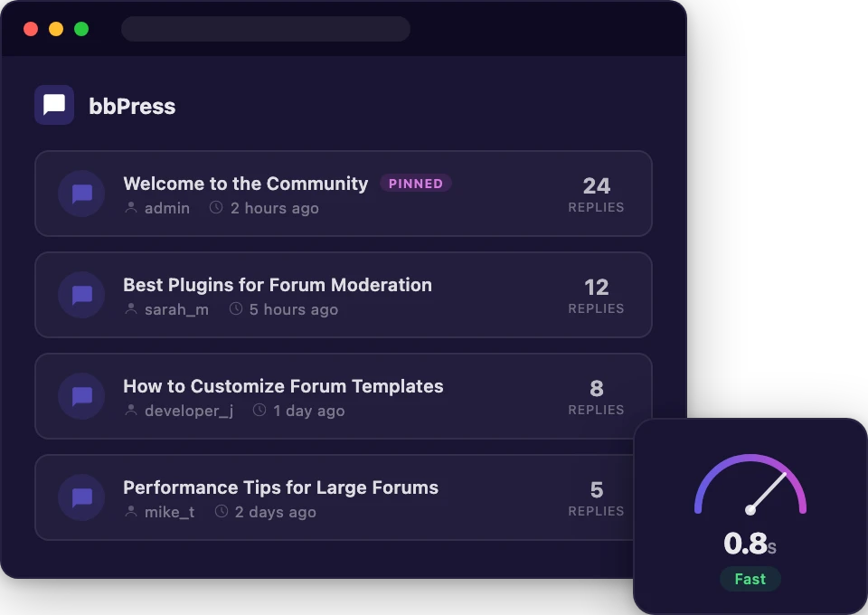Click the browser address bar
Viewport: 868px width, 615px height.
click(x=265, y=28)
